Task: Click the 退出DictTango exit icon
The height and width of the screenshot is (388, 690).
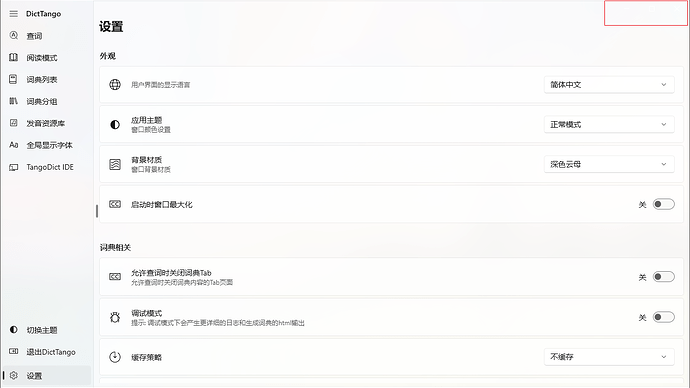Action: [14, 351]
